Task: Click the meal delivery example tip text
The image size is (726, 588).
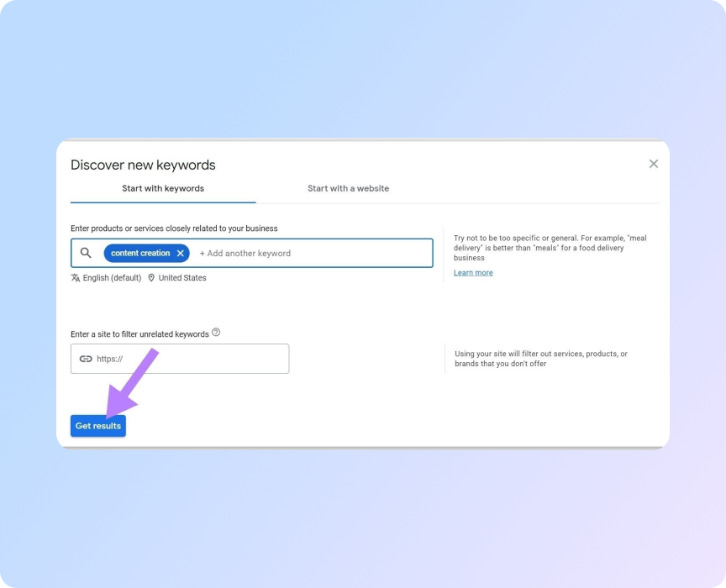Action: point(550,249)
